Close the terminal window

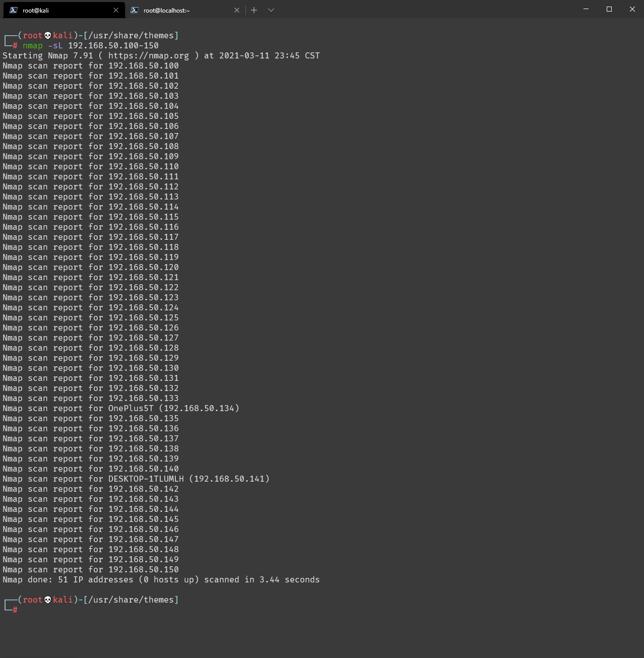(632, 9)
